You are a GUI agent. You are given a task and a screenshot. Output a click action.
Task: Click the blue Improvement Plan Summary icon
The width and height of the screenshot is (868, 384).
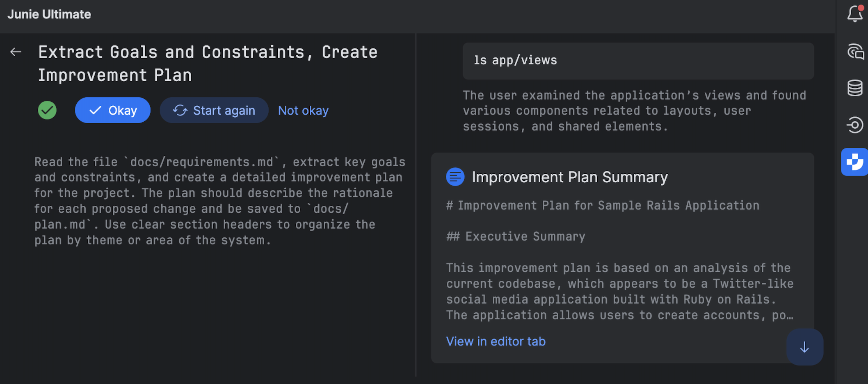pyautogui.click(x=455, y=177)
